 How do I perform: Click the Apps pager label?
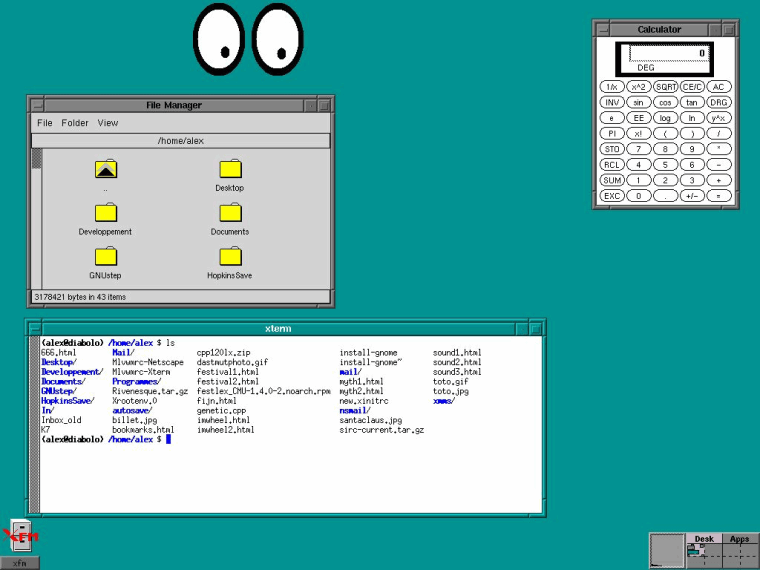[x=740, y=538]
